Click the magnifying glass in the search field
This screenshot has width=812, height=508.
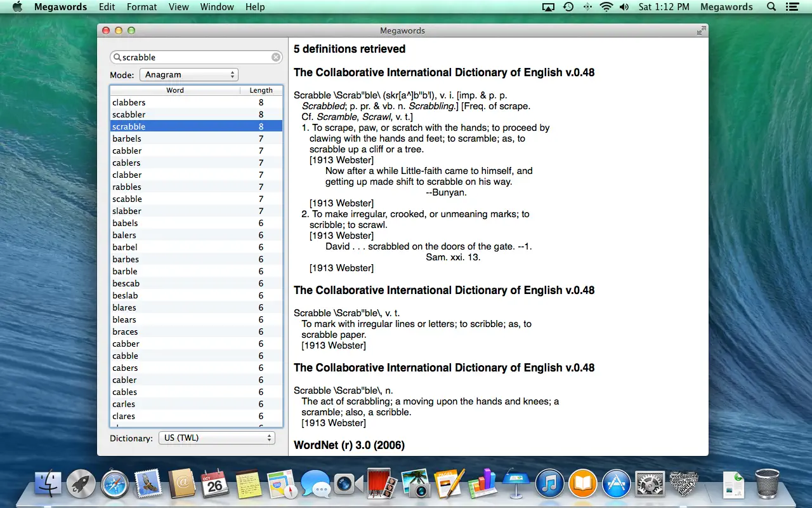118,57
